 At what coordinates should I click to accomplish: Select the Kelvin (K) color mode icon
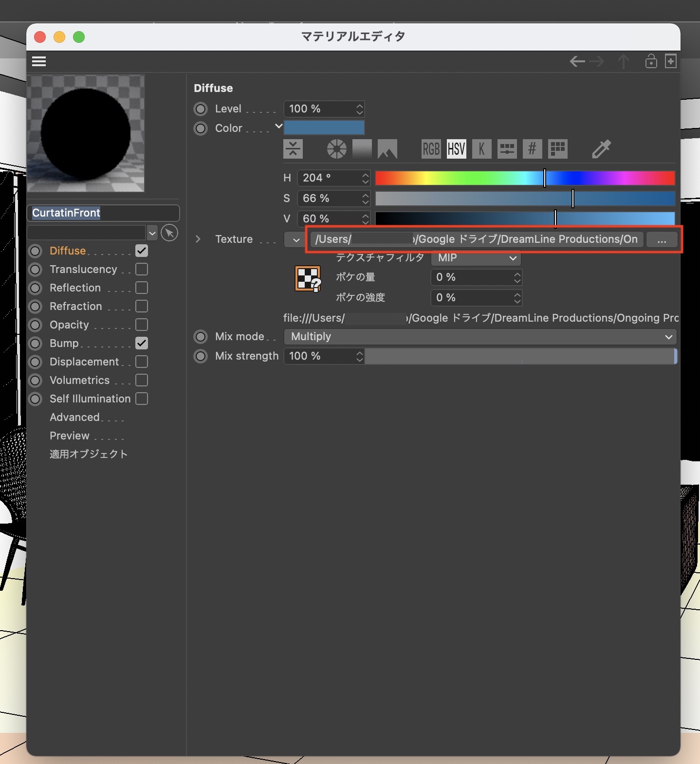481,149
